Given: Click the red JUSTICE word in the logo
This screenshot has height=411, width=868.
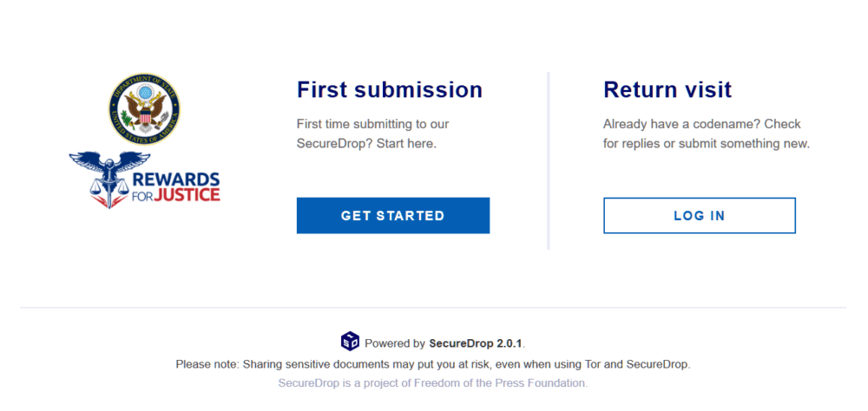Looking at the screenshot, I should tap(186, 195).
